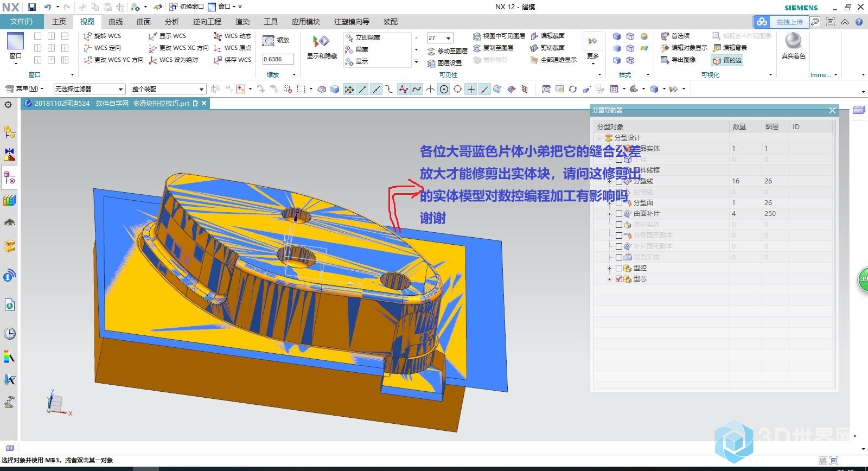Click the search magnifier icon at top right
Image resolution: width=868 pixels, height=471 pixels.
815,22
